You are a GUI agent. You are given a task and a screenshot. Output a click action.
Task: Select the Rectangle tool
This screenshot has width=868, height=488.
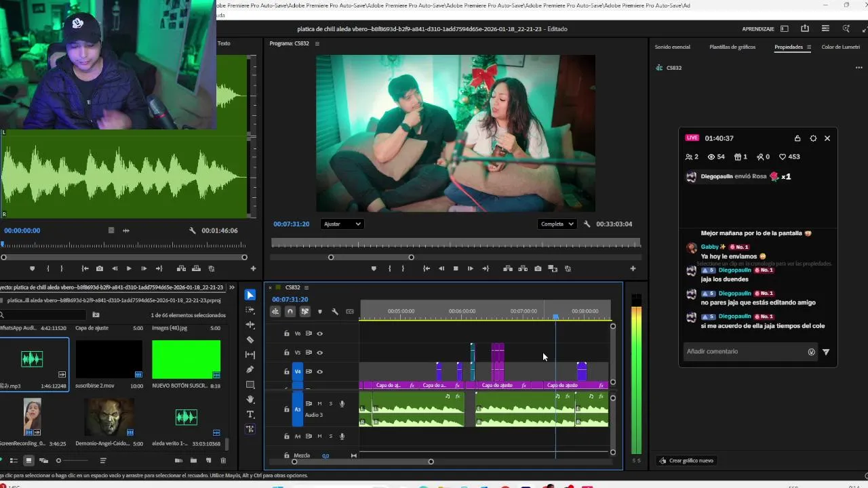tap(250, 384)
